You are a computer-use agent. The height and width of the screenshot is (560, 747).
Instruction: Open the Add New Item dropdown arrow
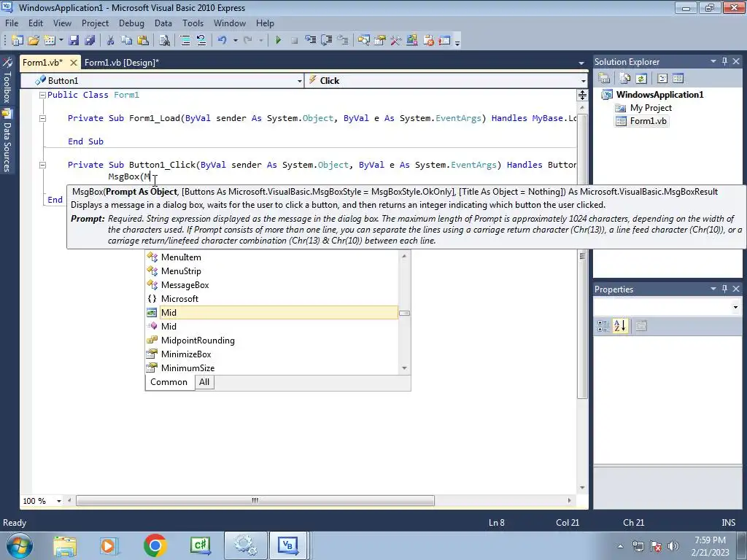[61, 41]
